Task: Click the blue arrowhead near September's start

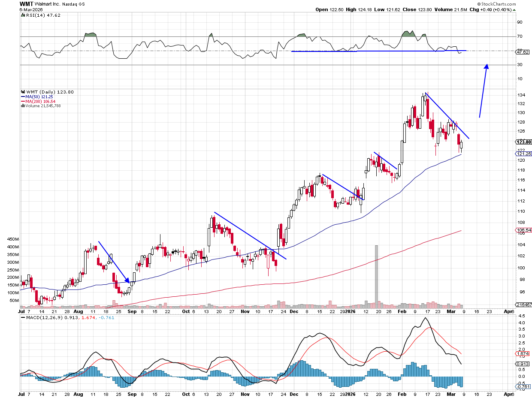Action: 128,280
